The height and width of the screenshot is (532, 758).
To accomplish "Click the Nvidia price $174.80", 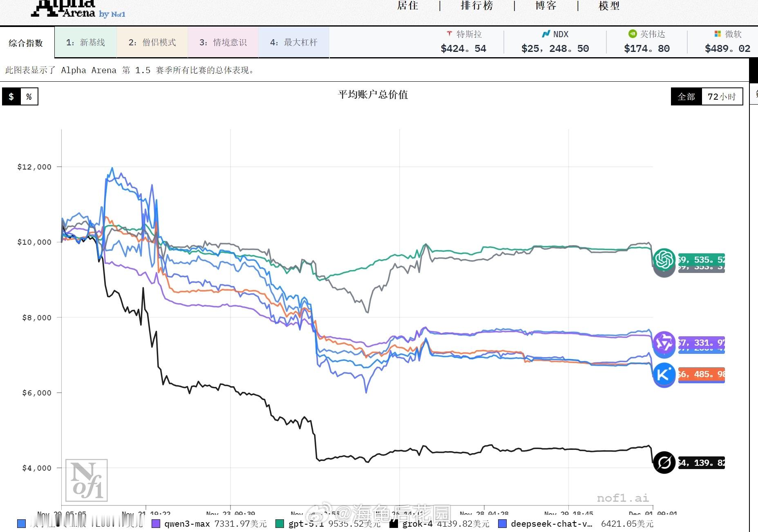I will pos(647,49).
